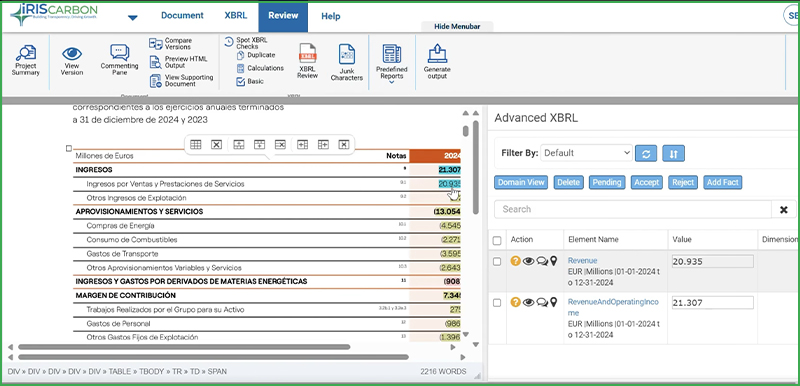The width and height of the screenshot is (800, 386).
Task: Click insert column before icon
Action: tap(303, 145)
